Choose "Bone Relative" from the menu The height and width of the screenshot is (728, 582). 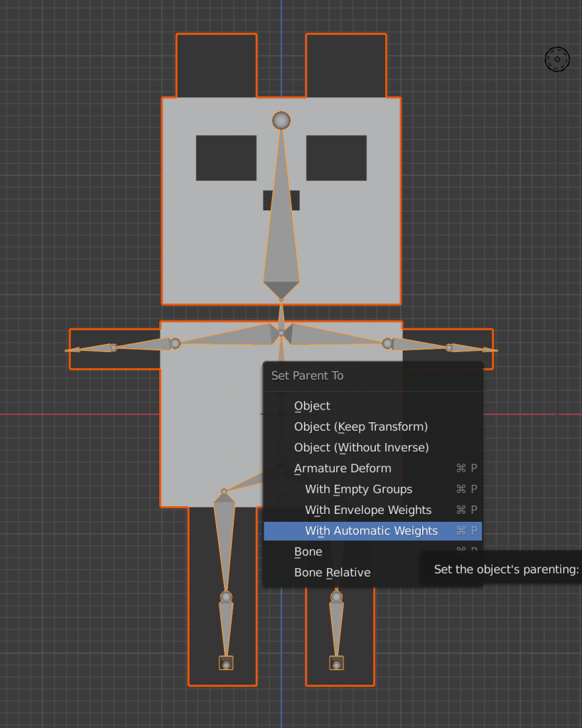tap(332, 572)
